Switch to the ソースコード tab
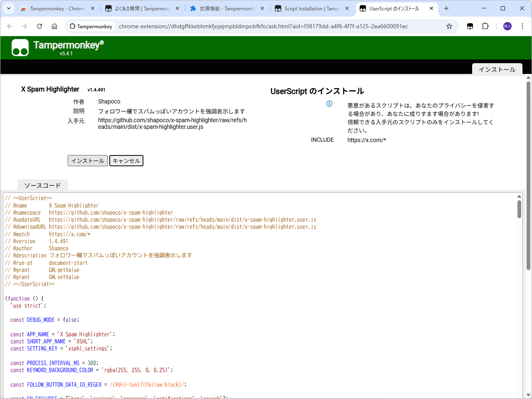 (42, 185)
